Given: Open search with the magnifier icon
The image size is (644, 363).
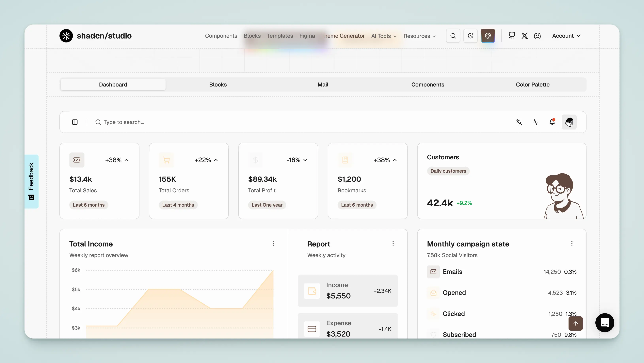Looking at the screenshot, I should point(453,36).
